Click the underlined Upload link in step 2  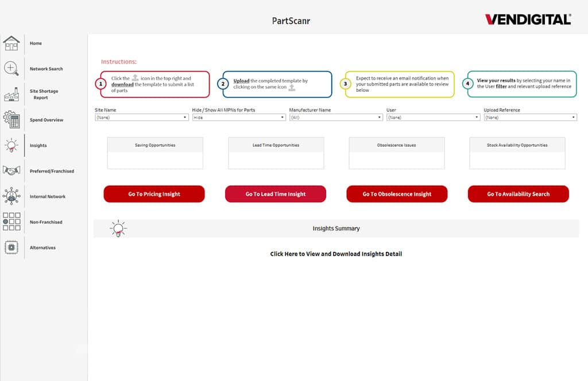click(241, 81)
